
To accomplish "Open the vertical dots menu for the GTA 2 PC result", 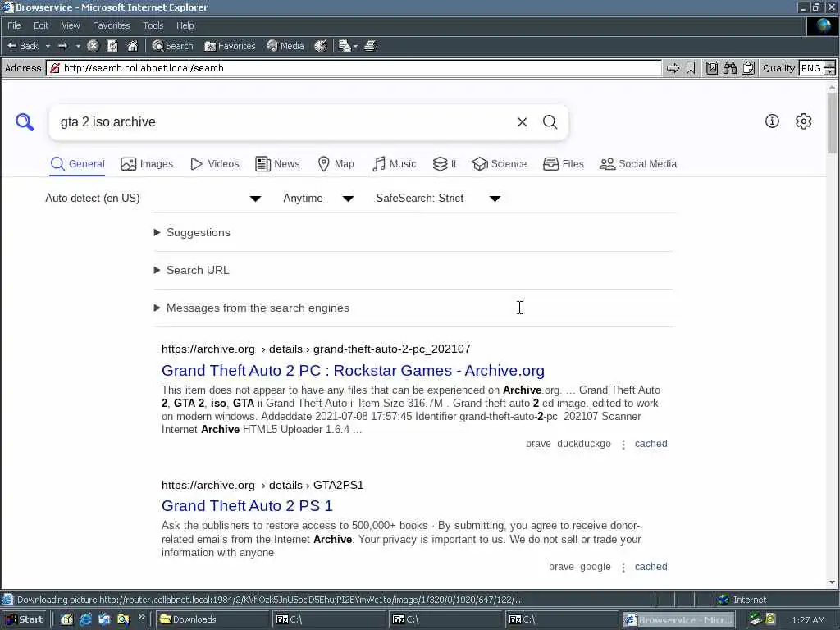I will point(623,444).
